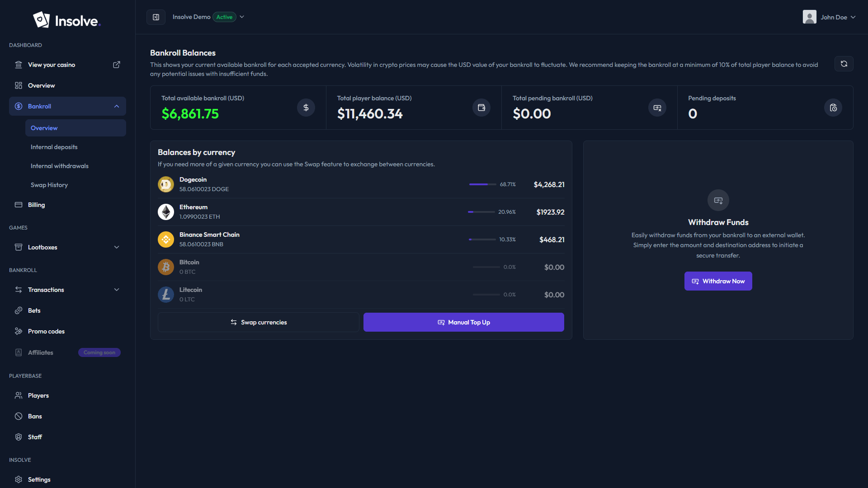
Task: Open the Billing page
Action: pos(67,205)
